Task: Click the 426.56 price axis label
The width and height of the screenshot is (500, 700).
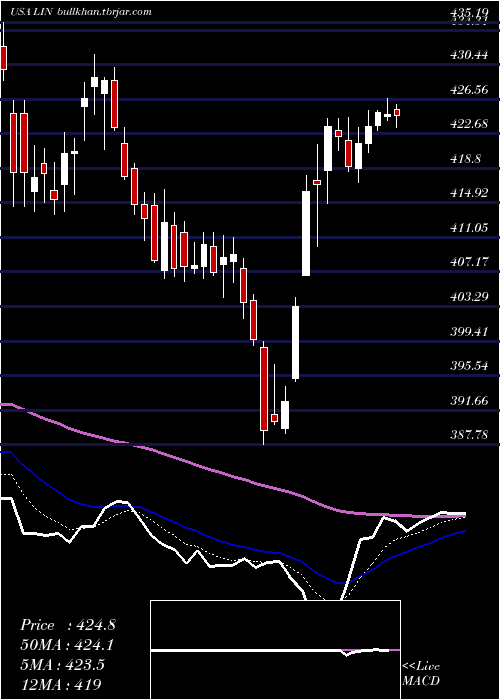Action: pos(467,90)
